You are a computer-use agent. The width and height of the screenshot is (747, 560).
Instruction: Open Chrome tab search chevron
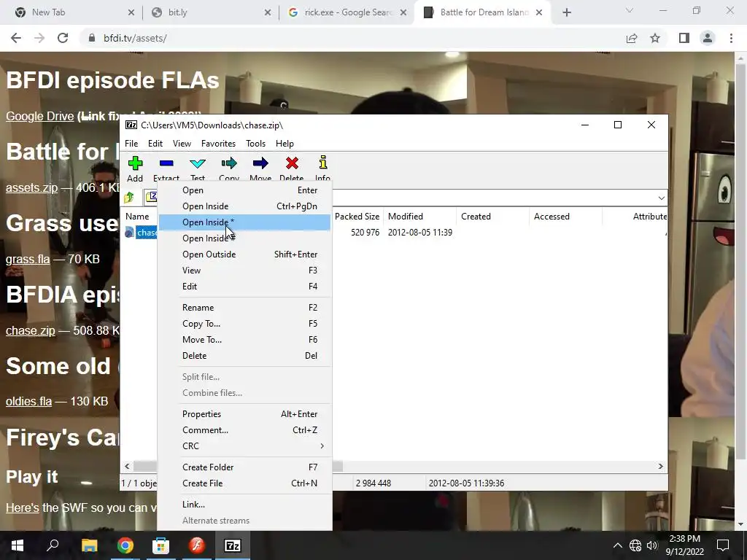[x=630, y=10]
